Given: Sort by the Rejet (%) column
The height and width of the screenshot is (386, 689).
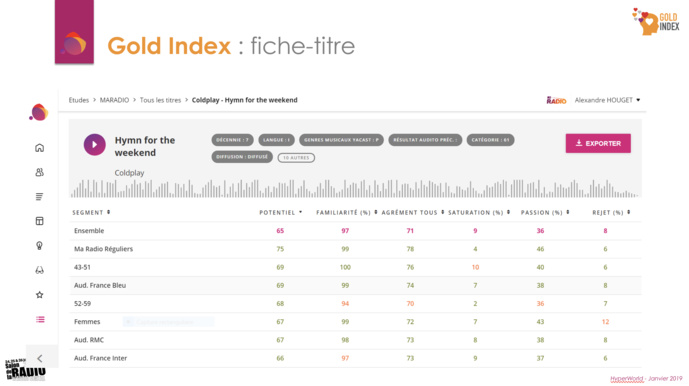Looking at the screenshot, I should (611, 212).
